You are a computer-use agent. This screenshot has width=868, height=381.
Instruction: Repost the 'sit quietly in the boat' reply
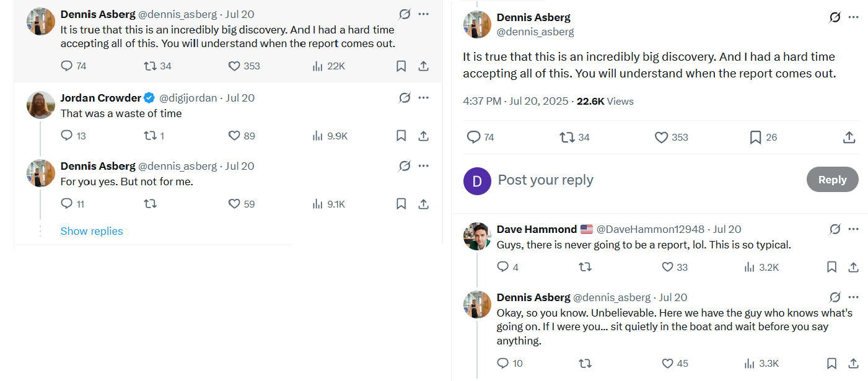(x=584, y=364)
